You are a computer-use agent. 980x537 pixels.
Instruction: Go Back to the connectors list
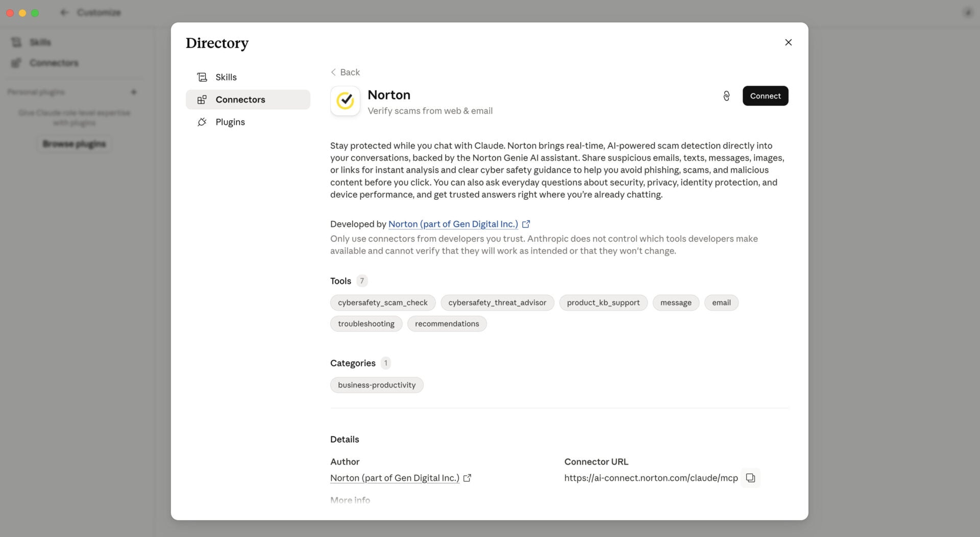(345, 72)
